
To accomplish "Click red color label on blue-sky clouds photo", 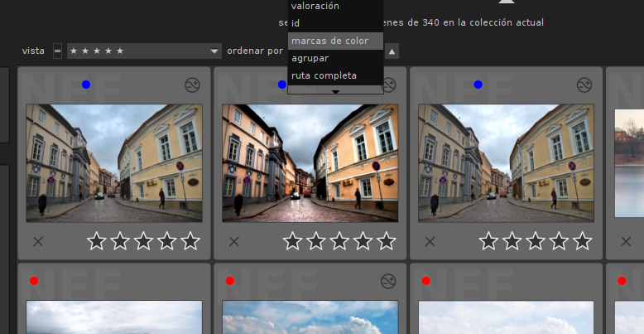I will pos(229,281).
